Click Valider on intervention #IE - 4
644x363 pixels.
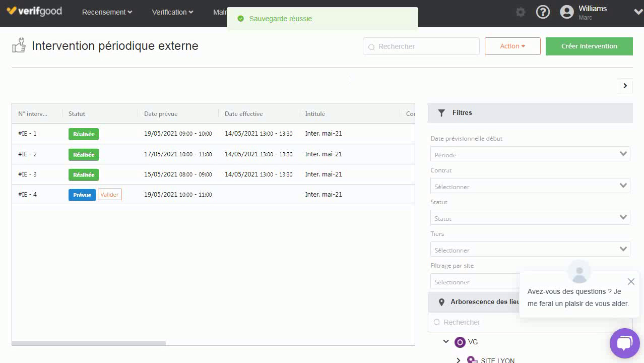coord(109,195)
